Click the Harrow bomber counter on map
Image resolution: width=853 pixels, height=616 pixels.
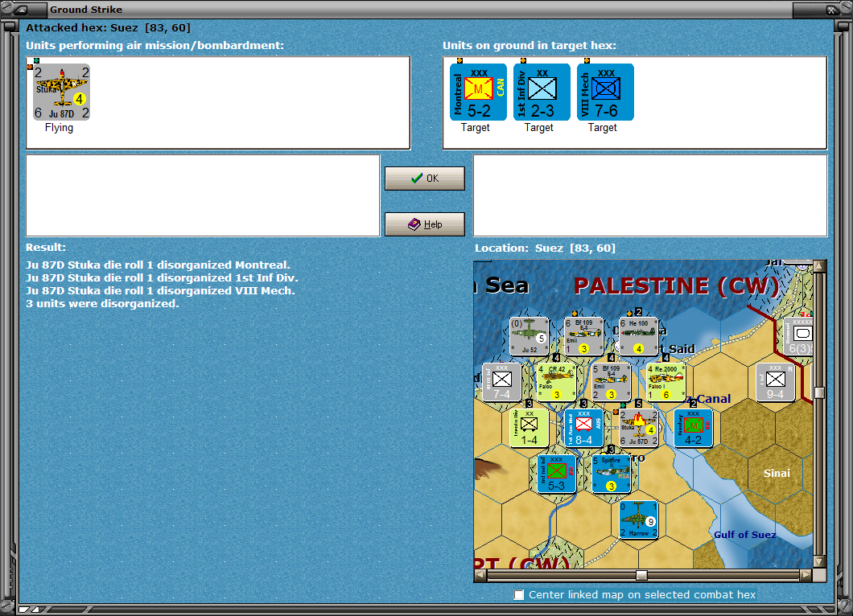pyautogui.click(x=639, y=519)
